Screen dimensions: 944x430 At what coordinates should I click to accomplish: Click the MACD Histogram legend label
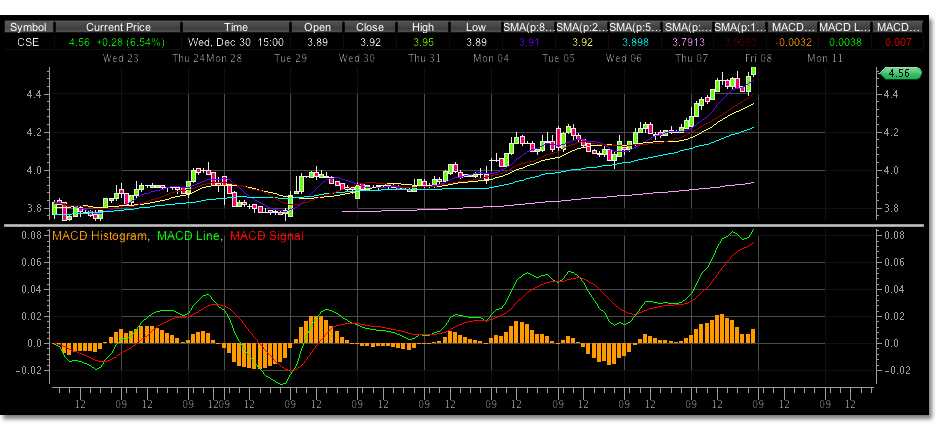[x=98, y=235]
